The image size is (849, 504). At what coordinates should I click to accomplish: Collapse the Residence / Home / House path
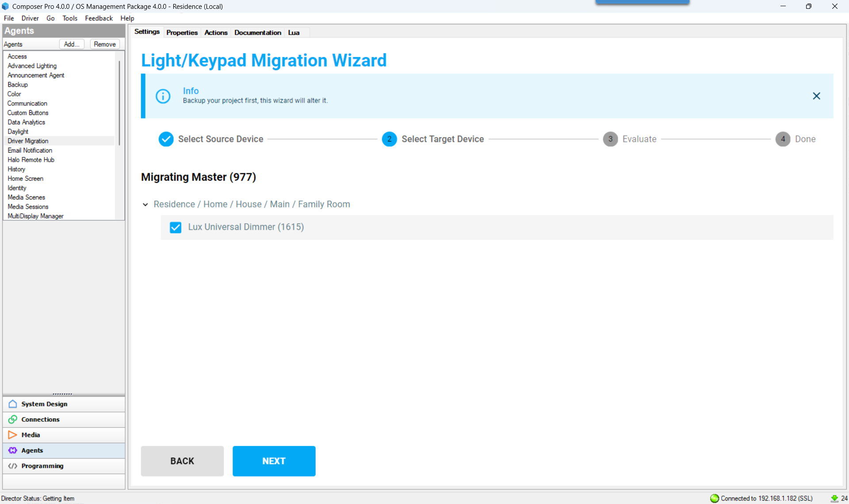coord(145,205)
